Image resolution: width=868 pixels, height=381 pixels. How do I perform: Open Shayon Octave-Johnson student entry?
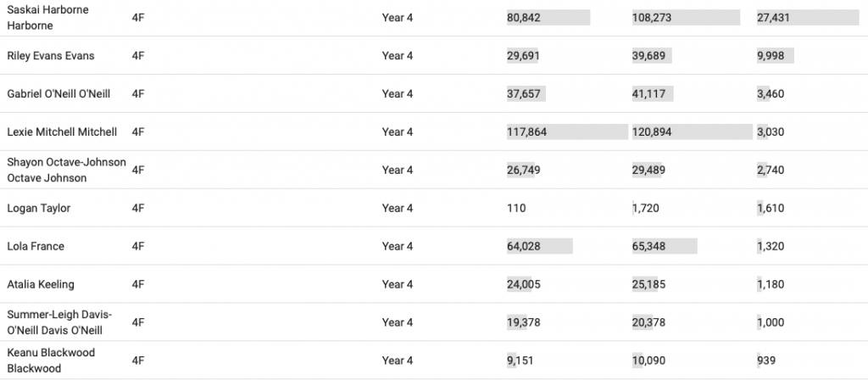pos(66,170)
